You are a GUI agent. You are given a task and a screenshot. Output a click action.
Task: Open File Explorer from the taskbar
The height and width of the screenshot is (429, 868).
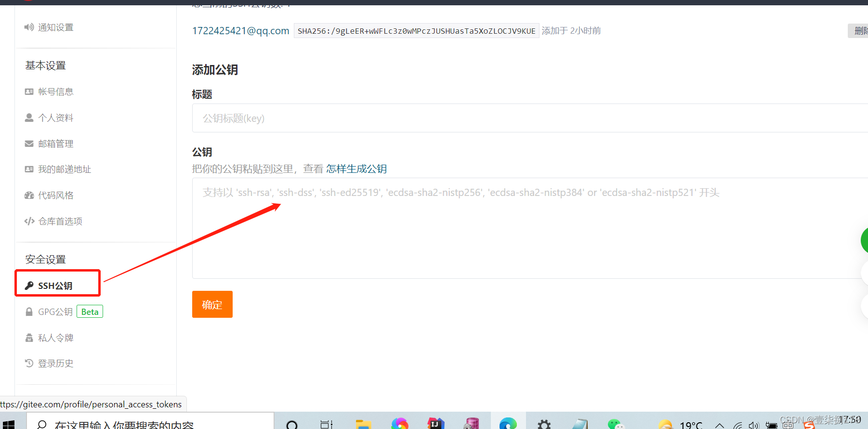363,424
